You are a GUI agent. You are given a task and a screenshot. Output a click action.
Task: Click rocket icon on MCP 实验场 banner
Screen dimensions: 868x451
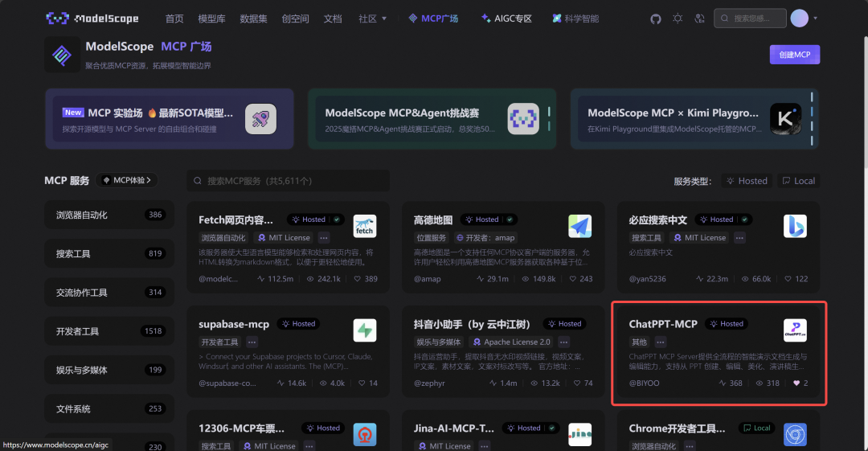point(260,119)
